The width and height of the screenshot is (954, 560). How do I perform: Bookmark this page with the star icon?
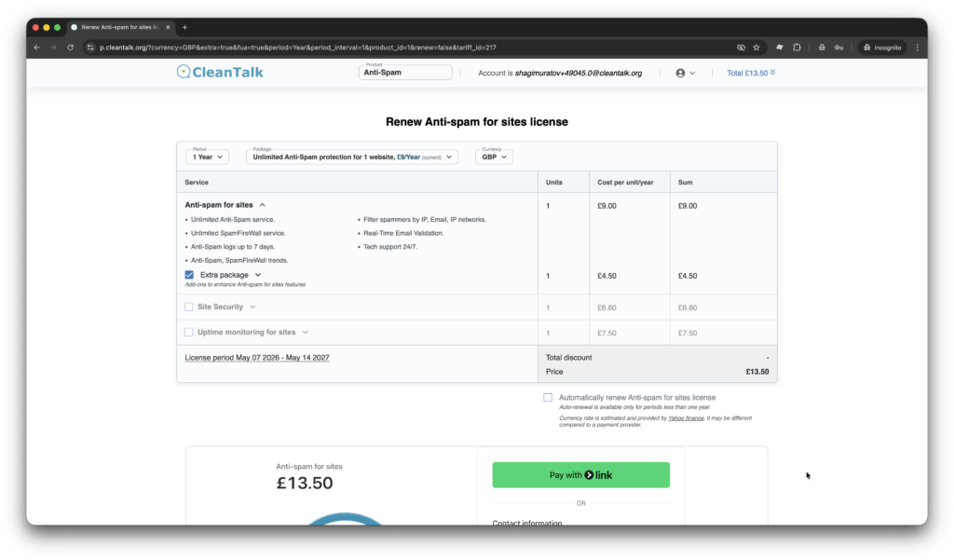point(756,48)
